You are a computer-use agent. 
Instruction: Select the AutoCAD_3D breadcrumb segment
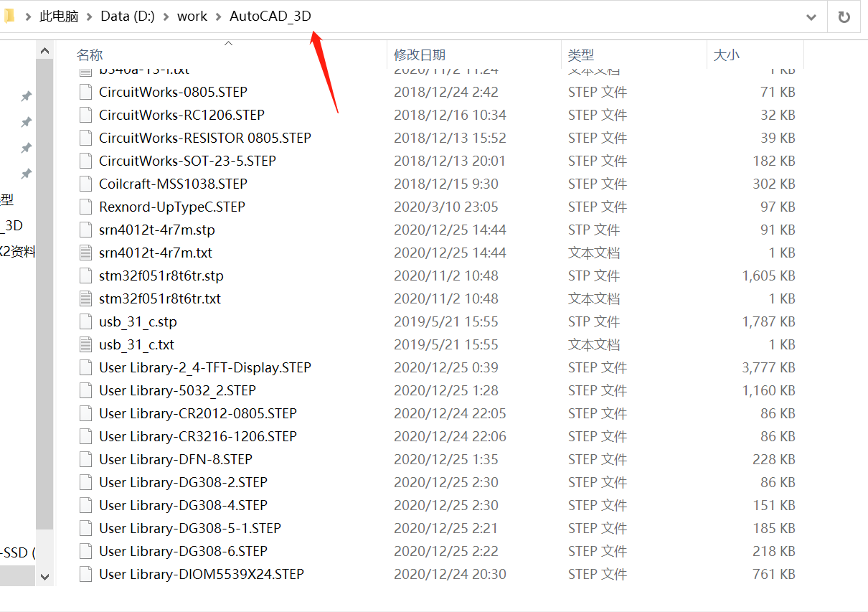click(270, 17)
